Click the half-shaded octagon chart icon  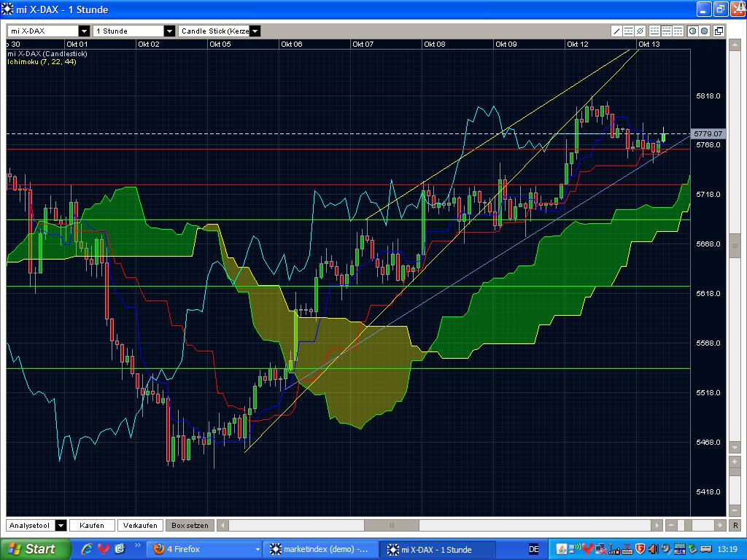693,31
